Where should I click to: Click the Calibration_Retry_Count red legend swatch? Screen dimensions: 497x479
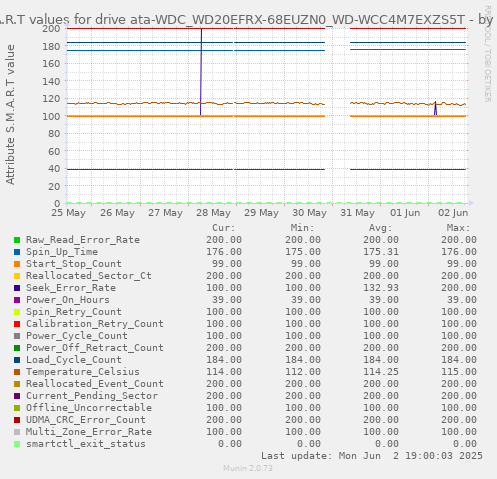pyautogui.click(x=17, y=324)
